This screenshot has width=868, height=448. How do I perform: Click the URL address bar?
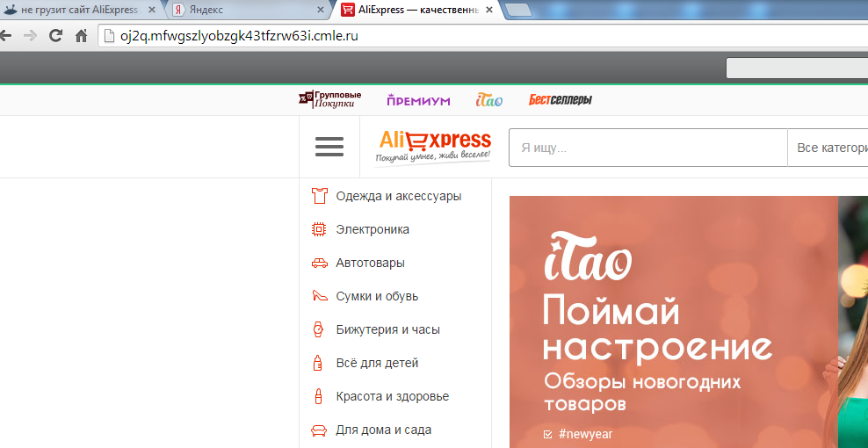483,37
